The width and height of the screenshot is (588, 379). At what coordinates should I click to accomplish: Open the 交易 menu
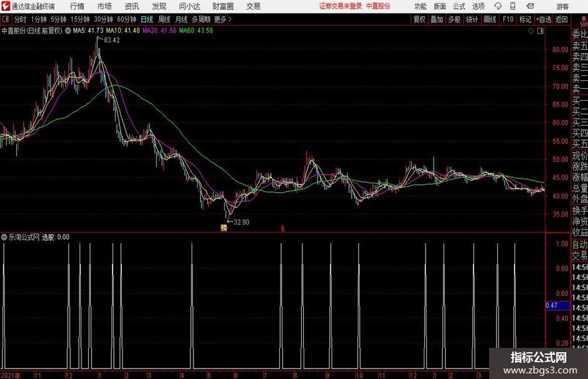(253, 6)
